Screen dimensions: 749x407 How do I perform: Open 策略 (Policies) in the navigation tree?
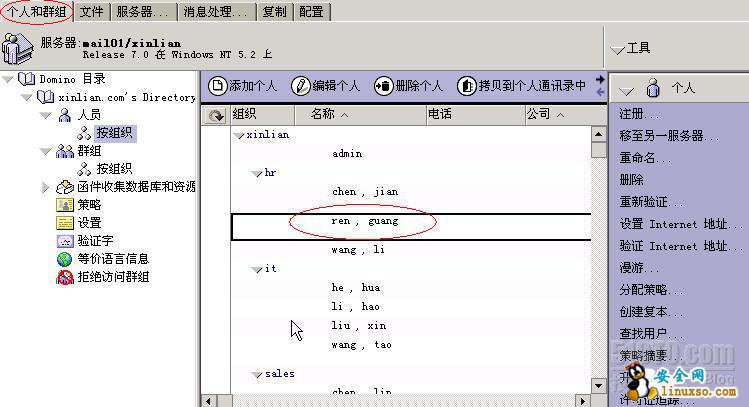(x=89, y=205)
